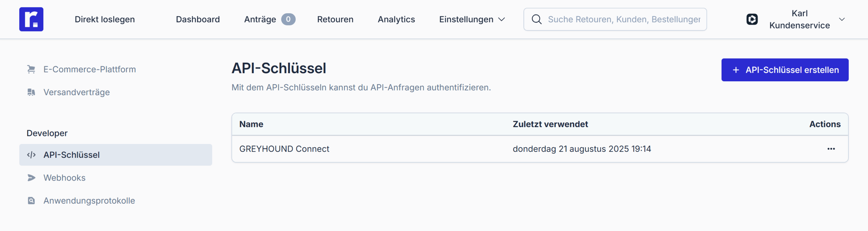Click the shopping cart E-Commerce-Plattform icon

[31, 69]
